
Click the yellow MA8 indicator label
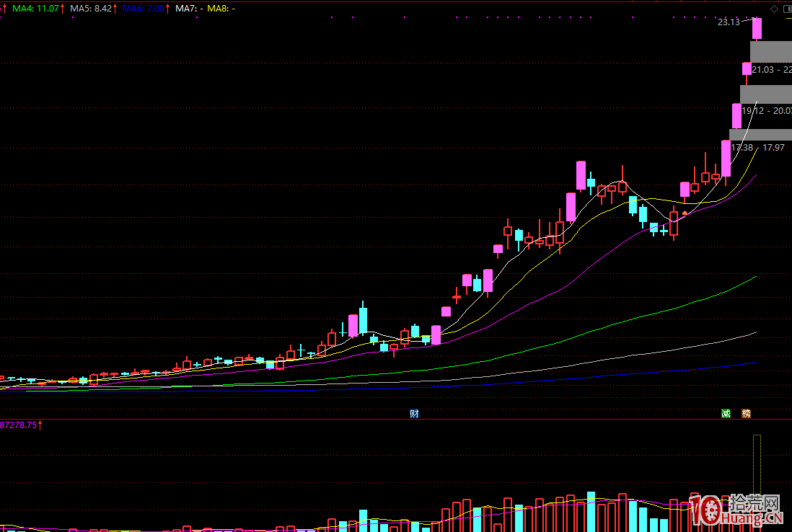(221, 8)
